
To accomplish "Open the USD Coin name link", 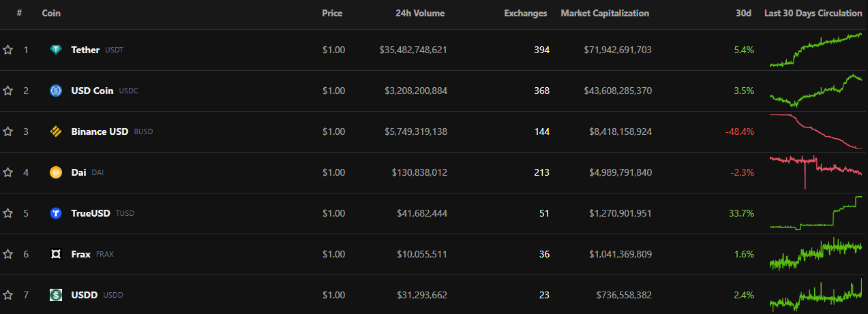I will pos(92,91).
